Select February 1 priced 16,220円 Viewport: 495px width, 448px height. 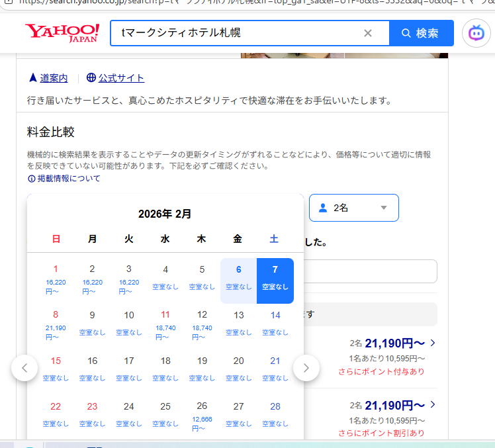point(56,281)
